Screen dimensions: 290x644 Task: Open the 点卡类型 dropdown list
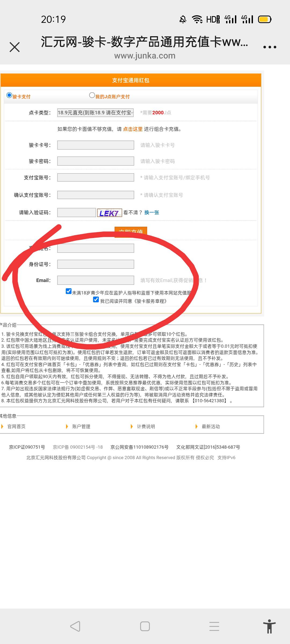coord(96,113)
